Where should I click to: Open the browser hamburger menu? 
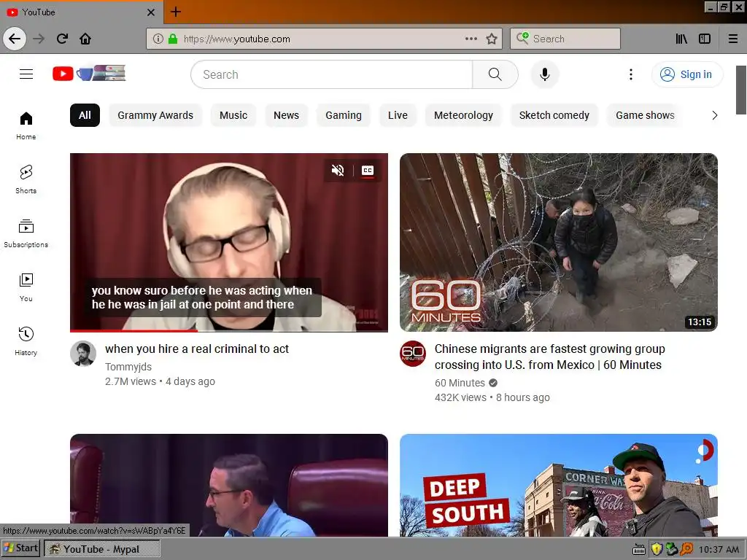733,39
